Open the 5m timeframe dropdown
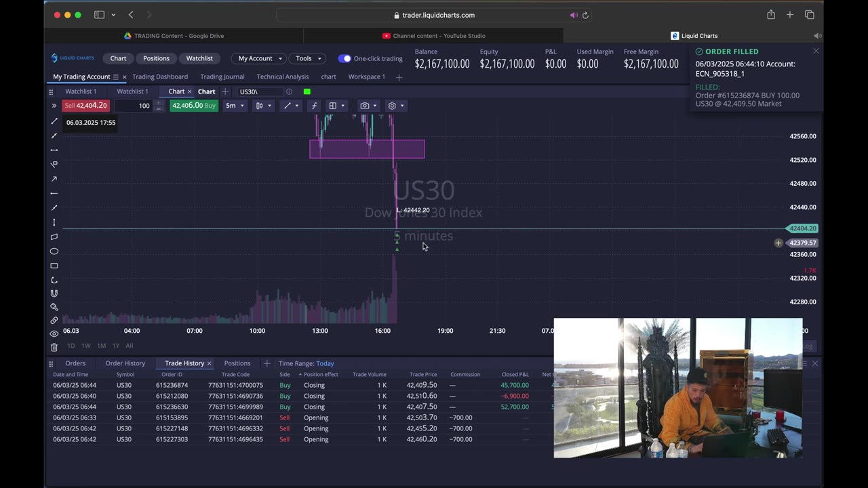868x488 pixels. (x=235, y=106)
